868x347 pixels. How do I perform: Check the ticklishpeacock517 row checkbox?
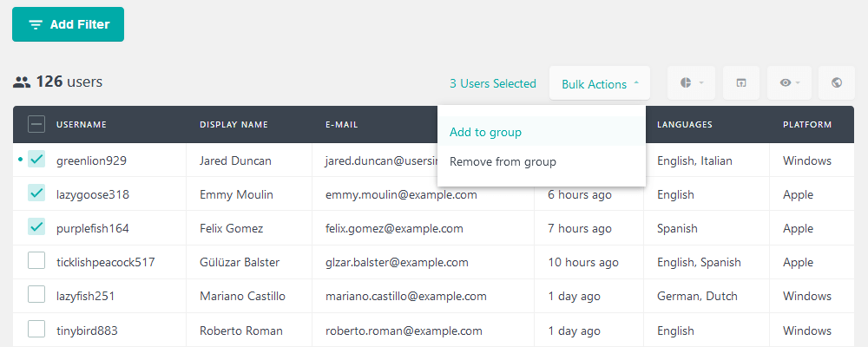36,260
